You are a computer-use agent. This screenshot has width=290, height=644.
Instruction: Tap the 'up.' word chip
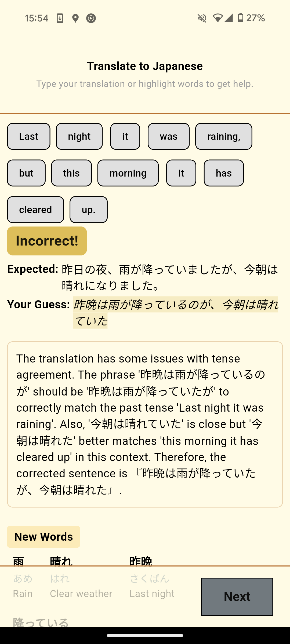tap(89, 210)
